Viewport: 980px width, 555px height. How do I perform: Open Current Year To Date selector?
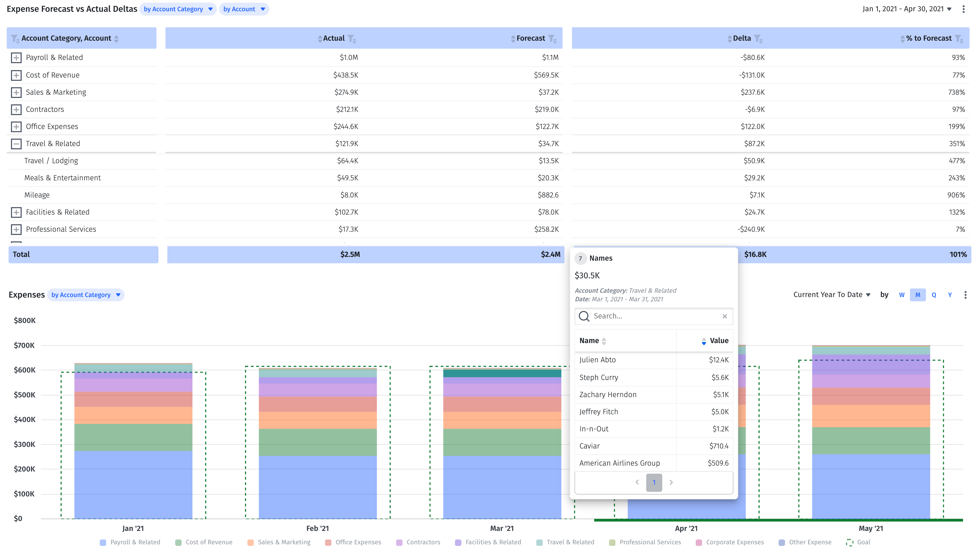point(832,295)
